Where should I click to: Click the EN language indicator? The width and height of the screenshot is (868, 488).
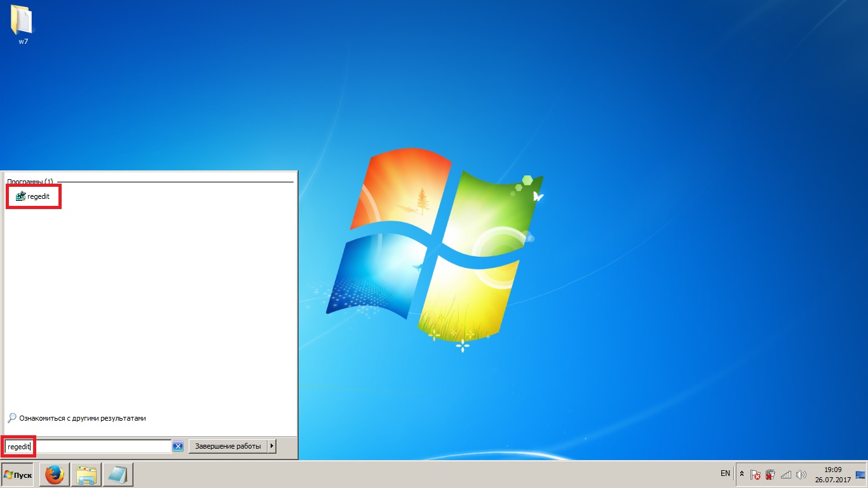[x=725, y=473]
